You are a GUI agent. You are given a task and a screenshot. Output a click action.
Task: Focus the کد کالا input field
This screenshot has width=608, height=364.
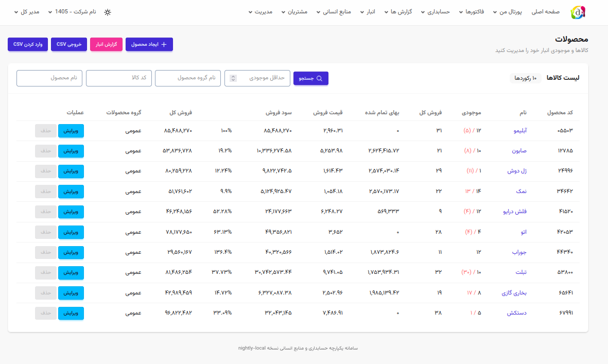point(118,78)
